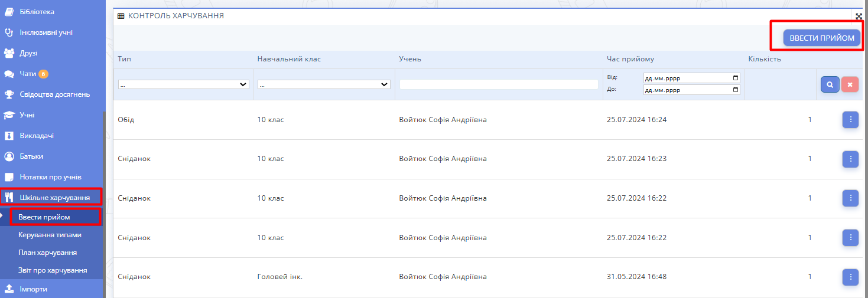This screenshot has height=298, width=868.
Task: Open Свідоцтва досягнень in sidebar
Action: click(x=54, y=94)
